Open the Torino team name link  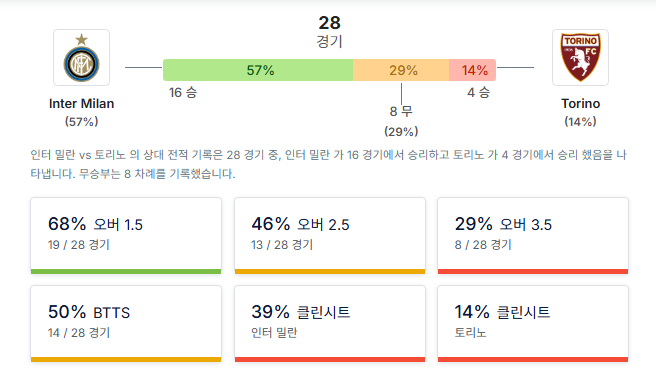coord(580,103)
